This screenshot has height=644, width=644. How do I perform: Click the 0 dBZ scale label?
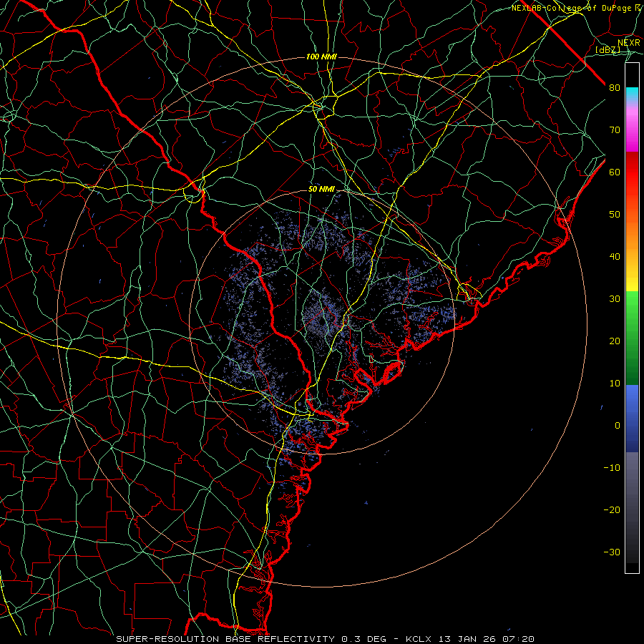pos(618,426)
